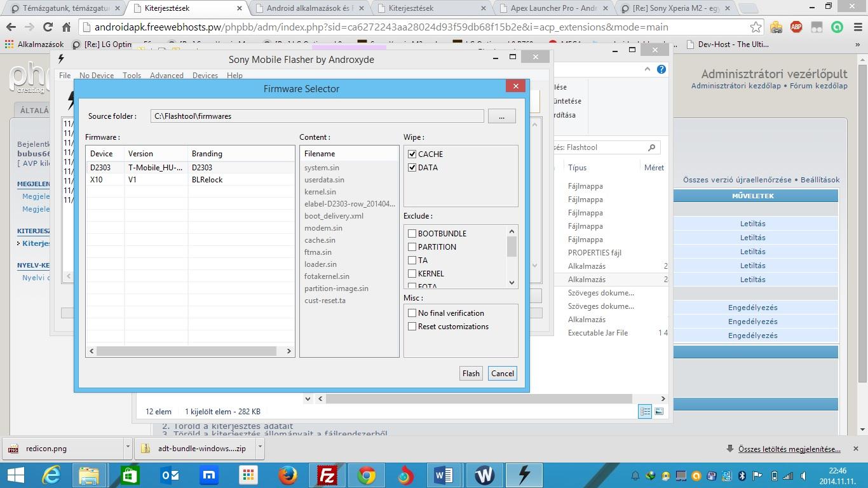The image size is (868, 488).
Task: Switch Explorer to large icons view
Action: pos(659,412)
